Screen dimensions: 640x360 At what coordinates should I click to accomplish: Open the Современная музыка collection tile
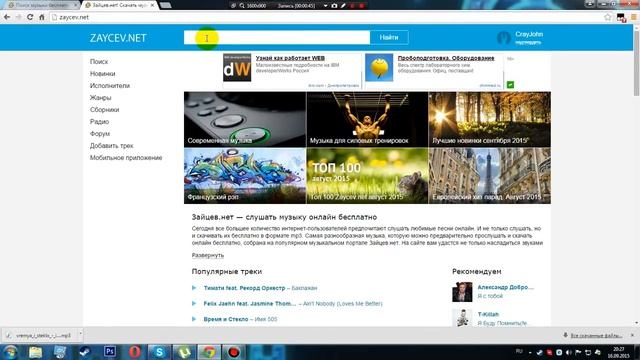pos(245,119)
